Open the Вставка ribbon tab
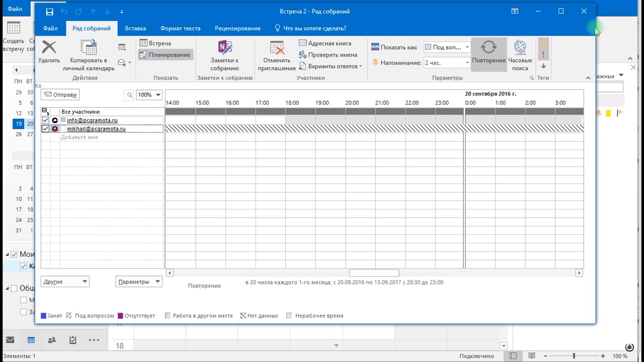The width and height of the screenshot is (644, 362). [135, 29]
